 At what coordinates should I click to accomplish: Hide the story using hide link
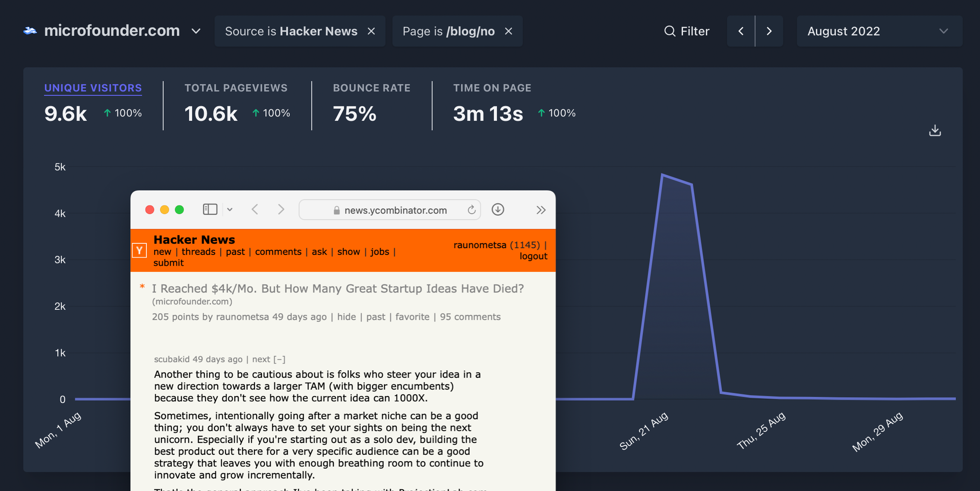click(346, 317)
